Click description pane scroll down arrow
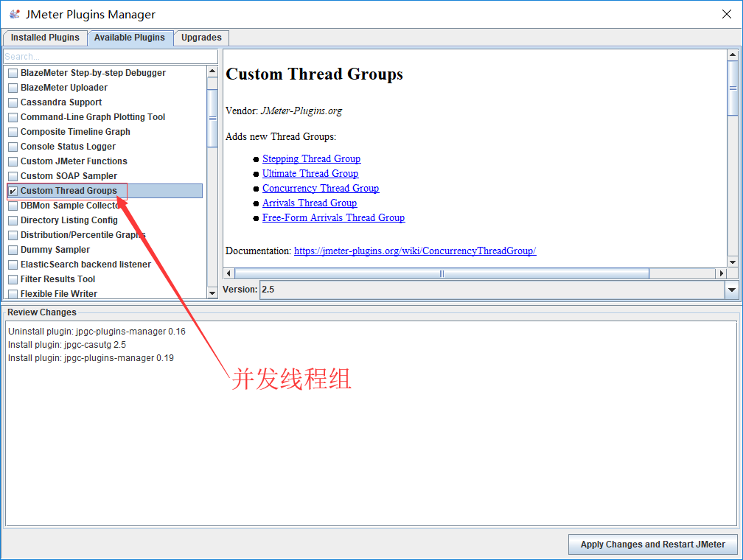This screenshot has height=560, width=743. coord(733,262)
